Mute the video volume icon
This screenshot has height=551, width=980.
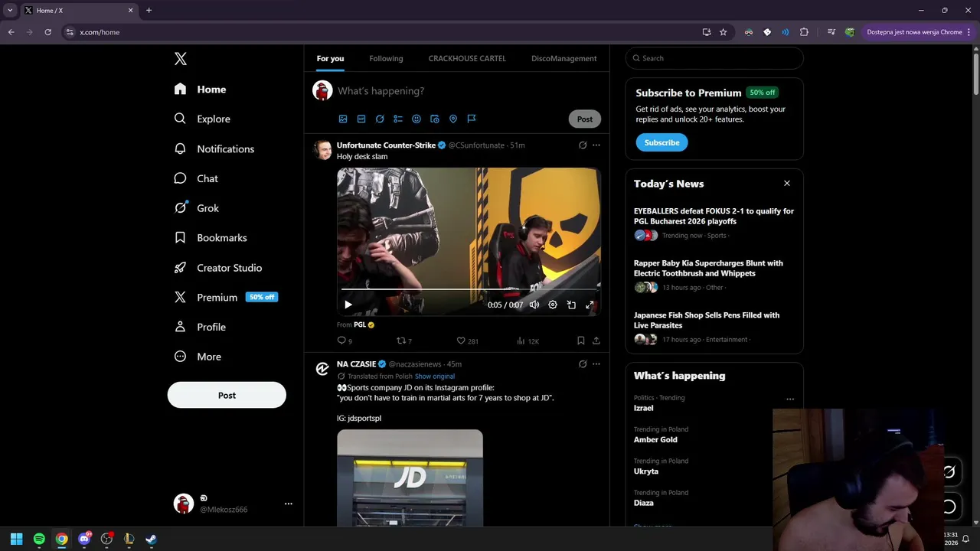point(534,305)
